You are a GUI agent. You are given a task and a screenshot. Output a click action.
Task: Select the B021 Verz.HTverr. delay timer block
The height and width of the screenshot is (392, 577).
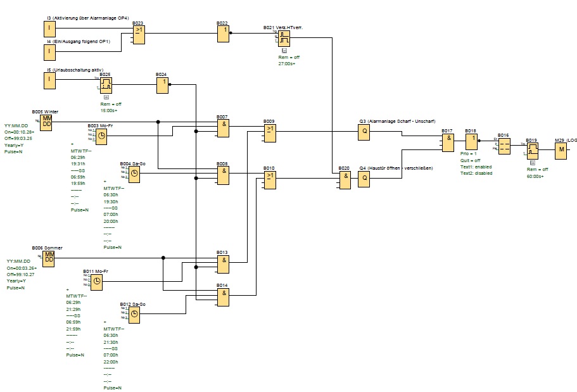point(285,39)
